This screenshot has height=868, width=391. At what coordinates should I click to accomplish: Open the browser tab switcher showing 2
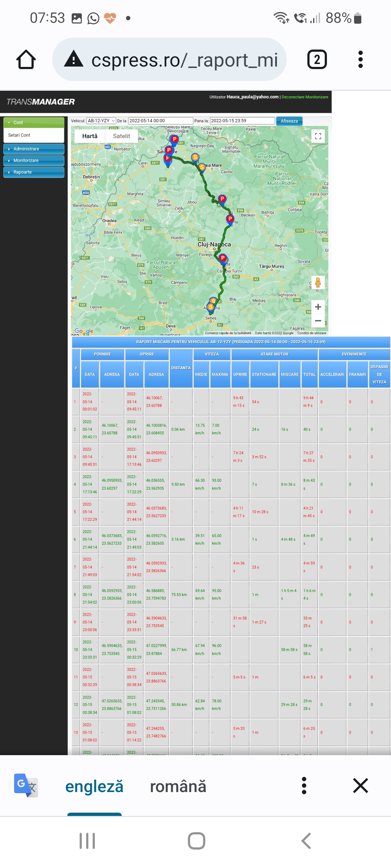(317, 60)
